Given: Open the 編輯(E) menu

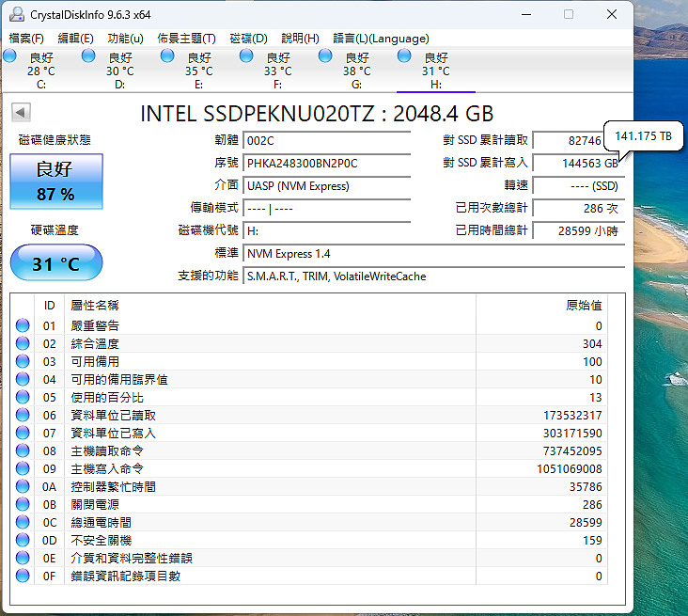Looking at the screenshot, I should [75, 39].
